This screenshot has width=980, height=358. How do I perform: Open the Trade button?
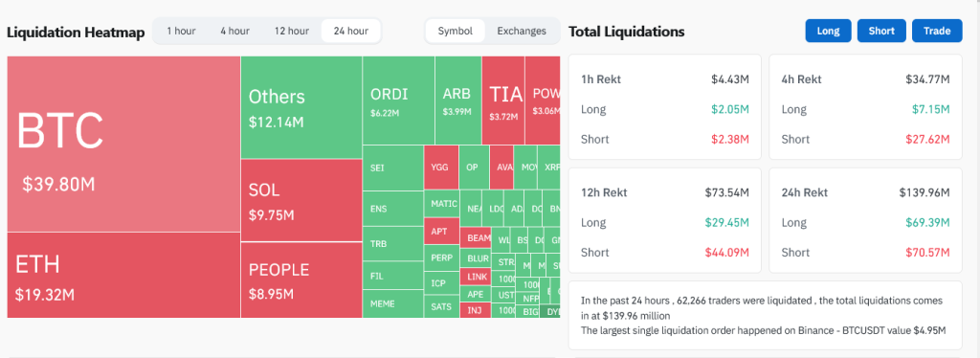937,31
